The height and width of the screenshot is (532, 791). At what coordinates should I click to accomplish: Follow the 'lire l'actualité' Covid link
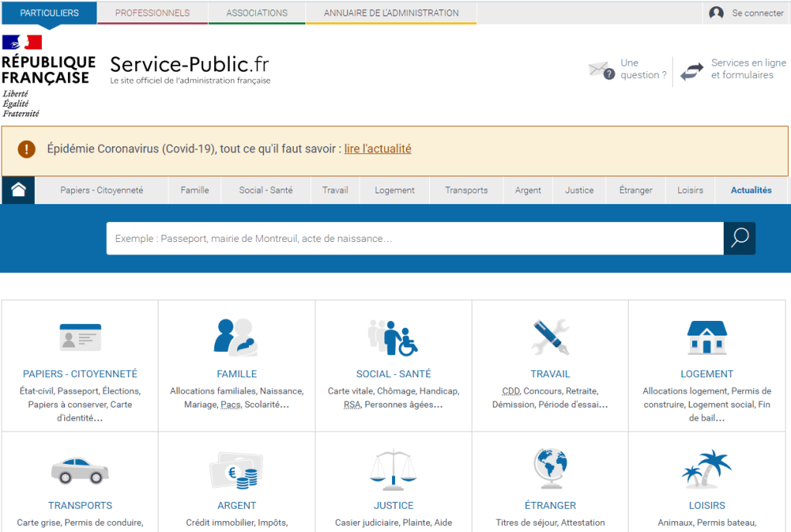pyautogui.click(x=377, y=149)
